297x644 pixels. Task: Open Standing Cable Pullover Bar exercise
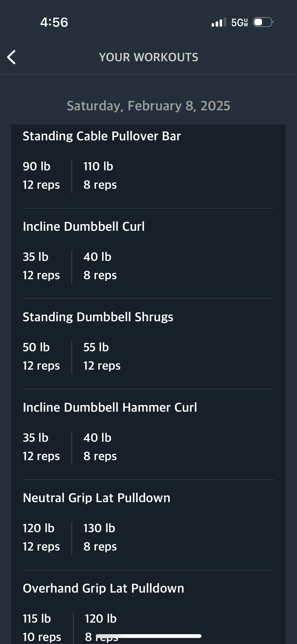(x=102, y=136)
